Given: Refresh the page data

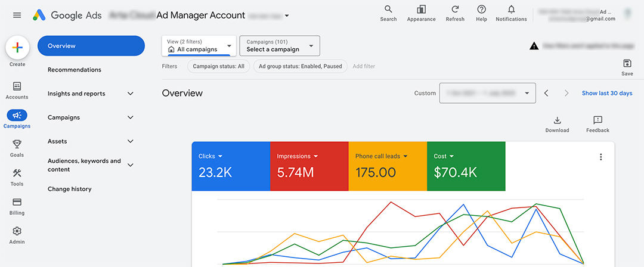Looking at the screenshot, I should click(x=455, y=13).
